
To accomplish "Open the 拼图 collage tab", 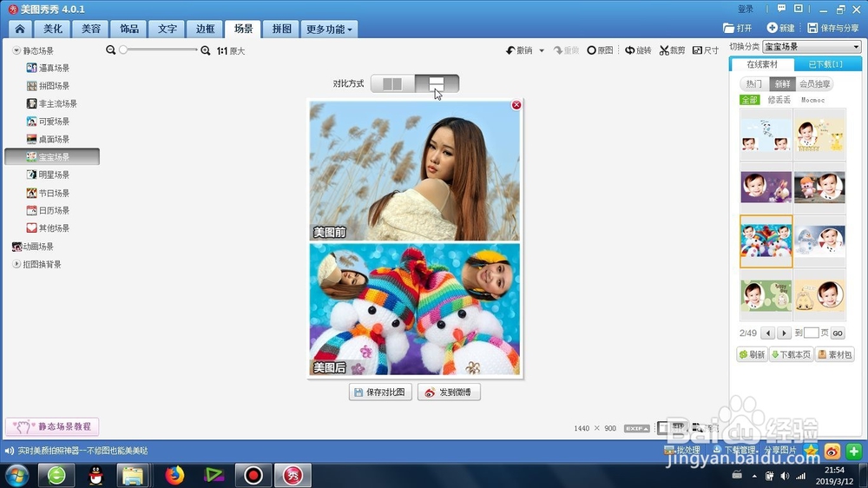I will (281, 29).
